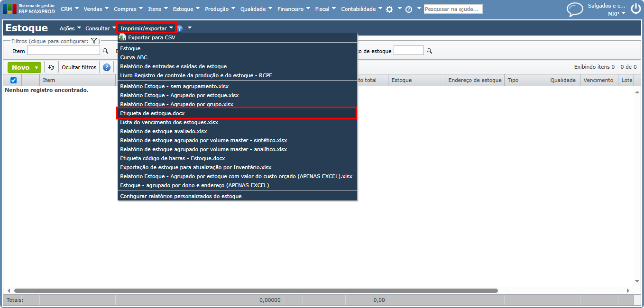The width and height of the screenshot is (644, 308).
Task: Select Etiqueta de estoque.docx
Action: (x=237, y=113)
